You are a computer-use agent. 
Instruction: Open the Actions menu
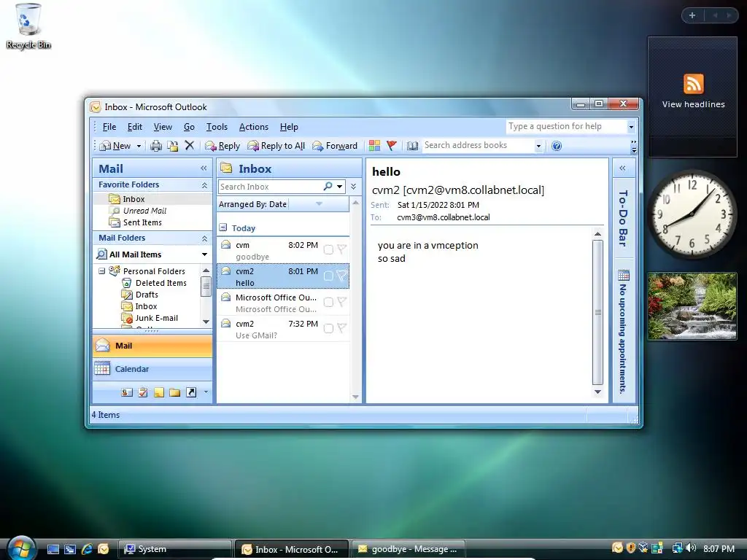coord(253,127)
